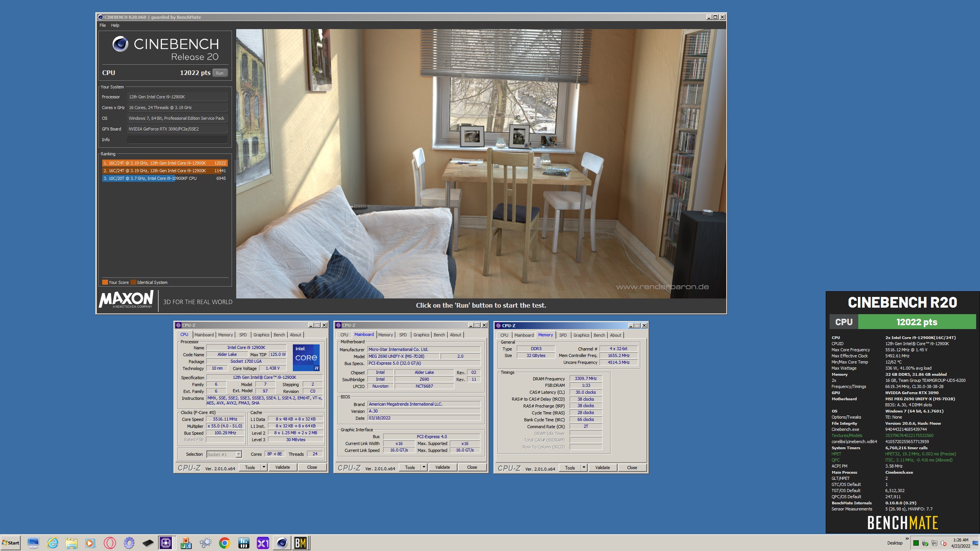This screenshot has height=551, width=980.
Task: Switch to Cinebench taskbar button
Action: pyautogui.click(x=282, y=543)
